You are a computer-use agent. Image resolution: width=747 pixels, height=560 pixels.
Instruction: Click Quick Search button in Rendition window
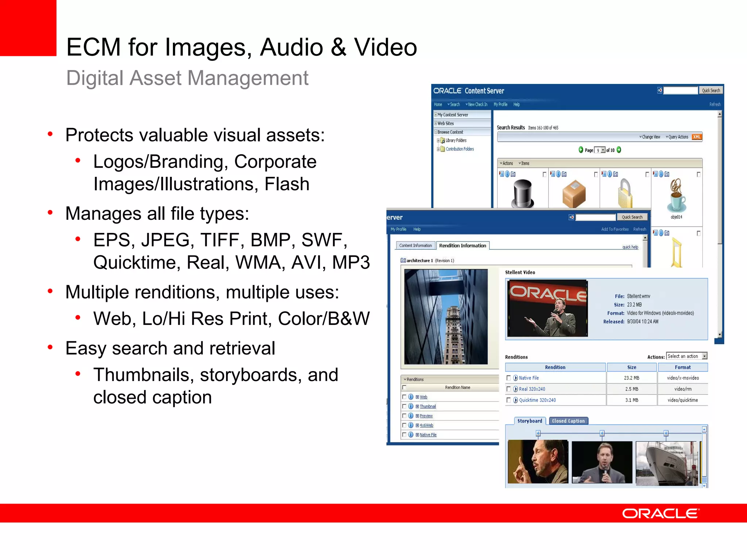tap(632, 217)
